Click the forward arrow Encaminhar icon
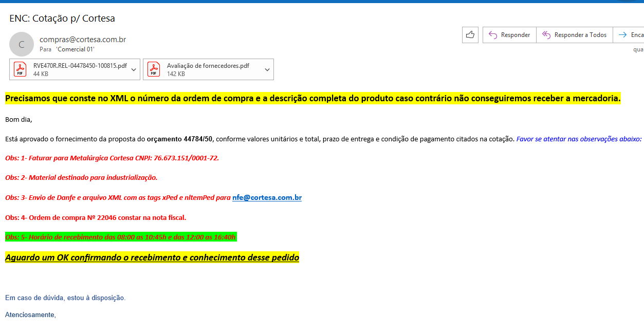The width and height of the screenshot is (644, 333). 622,35
